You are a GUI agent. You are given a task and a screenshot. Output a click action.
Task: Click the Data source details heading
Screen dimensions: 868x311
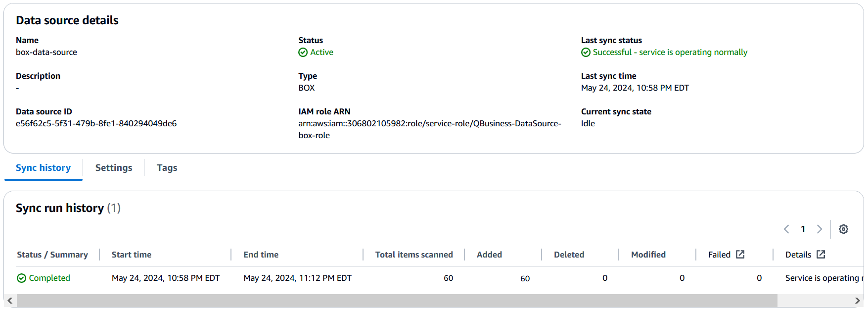pos(67,20)
